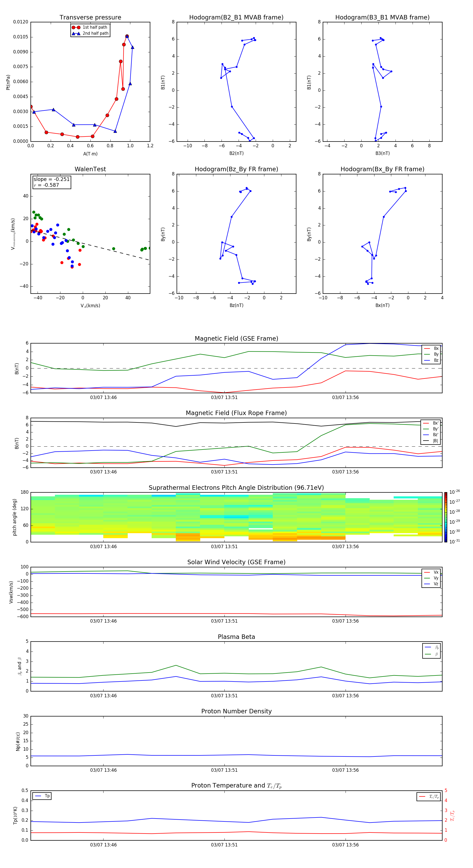Click the 0.0105 tick on Transverse pressure axis
Viewport: 473px width, 868px height.
pos(20,37)
